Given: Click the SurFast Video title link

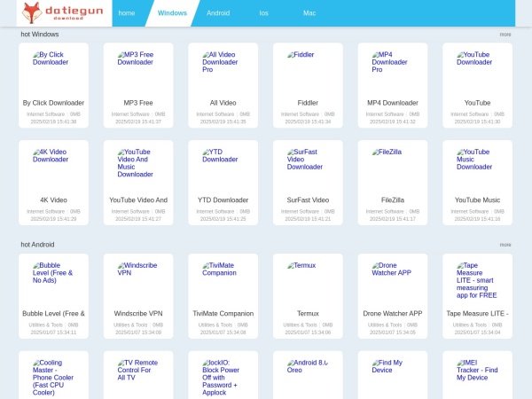Looking at the screenshot, I should [x=308, y=200].
